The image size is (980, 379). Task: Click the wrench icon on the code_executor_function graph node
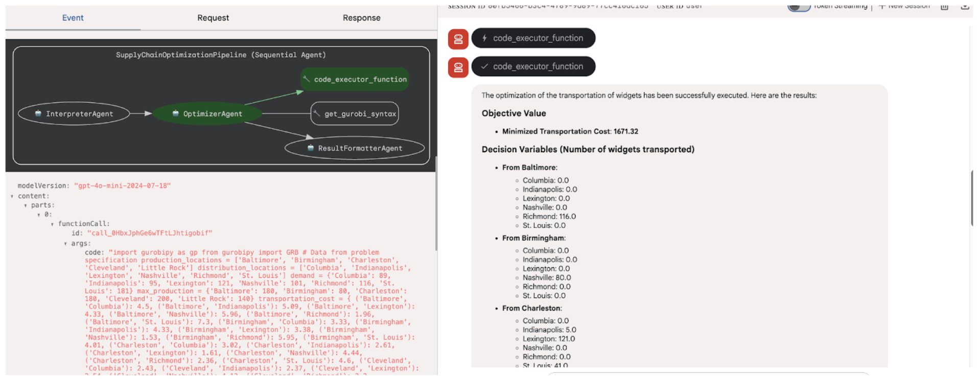pos(307,79)
